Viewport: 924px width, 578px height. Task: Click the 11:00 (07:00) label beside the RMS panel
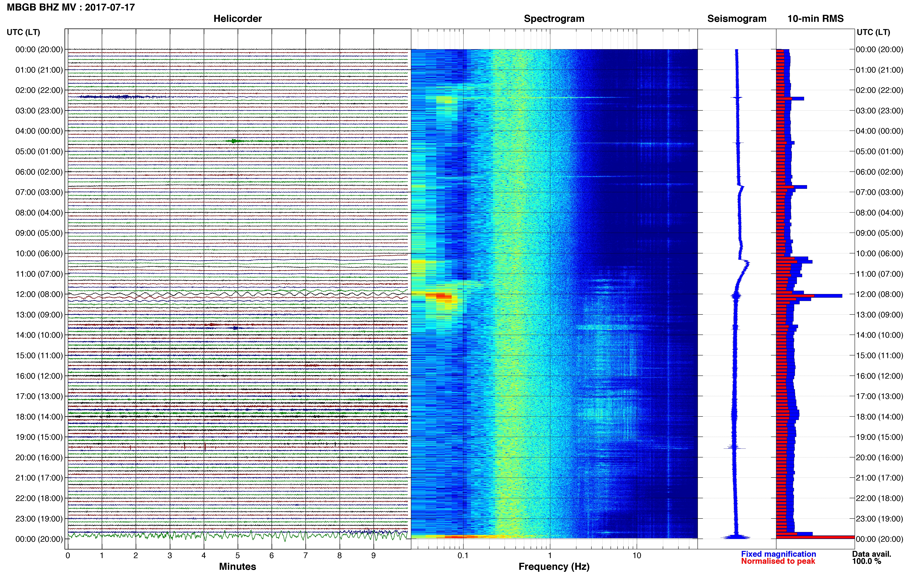(879, 274)
